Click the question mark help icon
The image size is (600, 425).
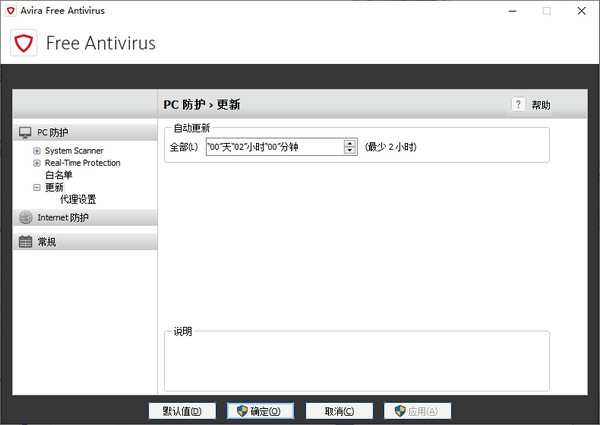coord(518,104)
